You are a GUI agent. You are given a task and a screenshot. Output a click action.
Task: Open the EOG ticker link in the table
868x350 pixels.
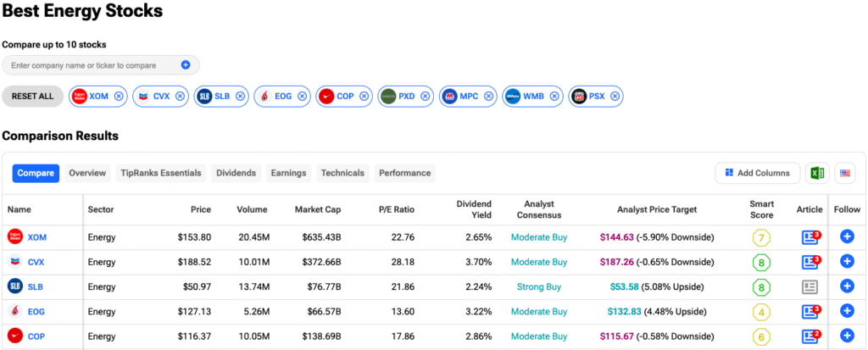(x=36, y=312)
